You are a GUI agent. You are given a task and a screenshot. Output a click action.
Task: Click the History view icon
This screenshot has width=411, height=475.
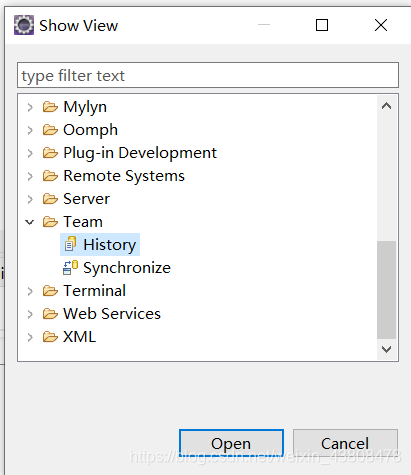point(70,244)
